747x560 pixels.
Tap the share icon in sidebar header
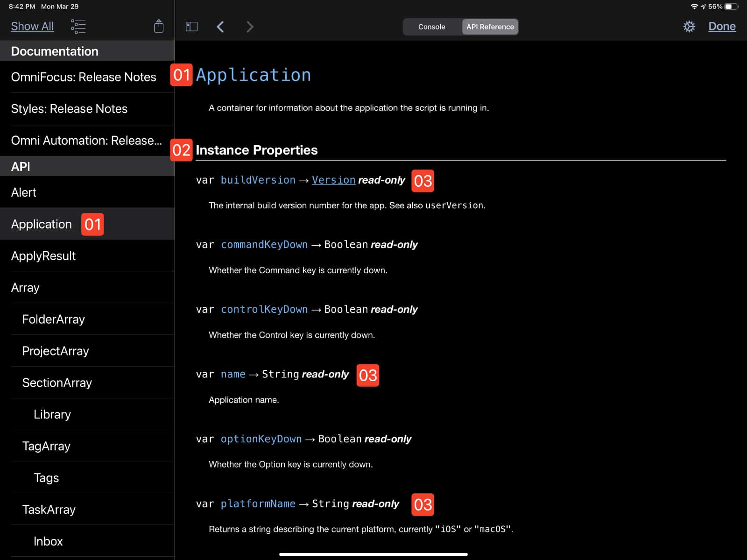(x=159, y=26)
